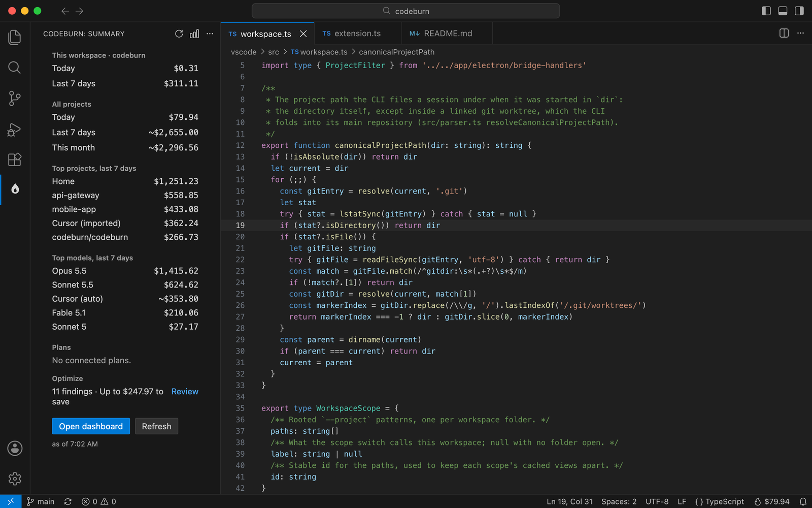The width and height of the screenshot is (812, 508).
Task: Go back with the navigation arrow
Action: tap(65, 11)
